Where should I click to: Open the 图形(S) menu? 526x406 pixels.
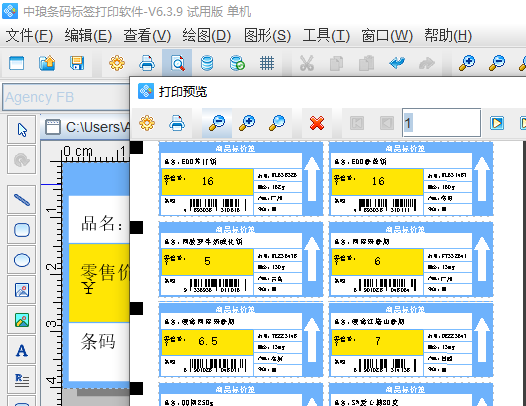coord(267,35)
